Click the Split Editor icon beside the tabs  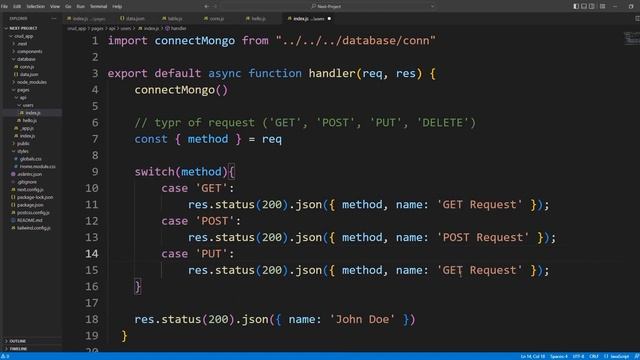point(637,18)
